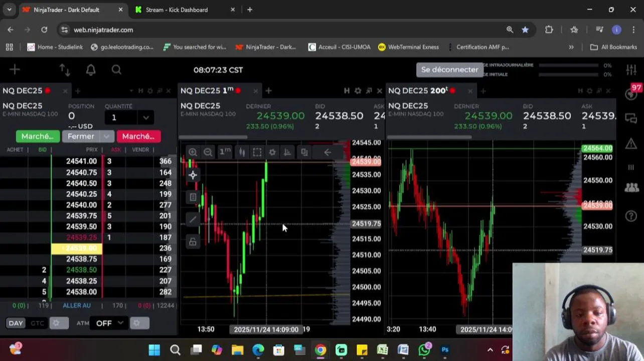Zoom in on the 1m chart
This screenshot has width=644, height=361.
(193, 152)
